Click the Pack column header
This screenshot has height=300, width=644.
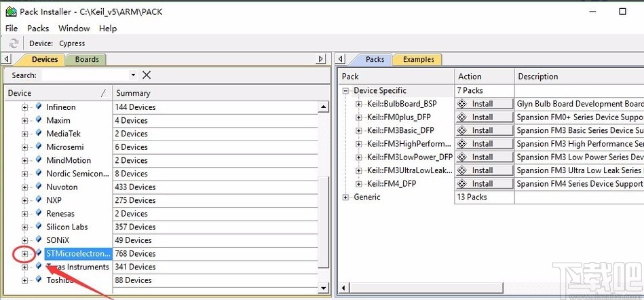click(x=396, y=77)
